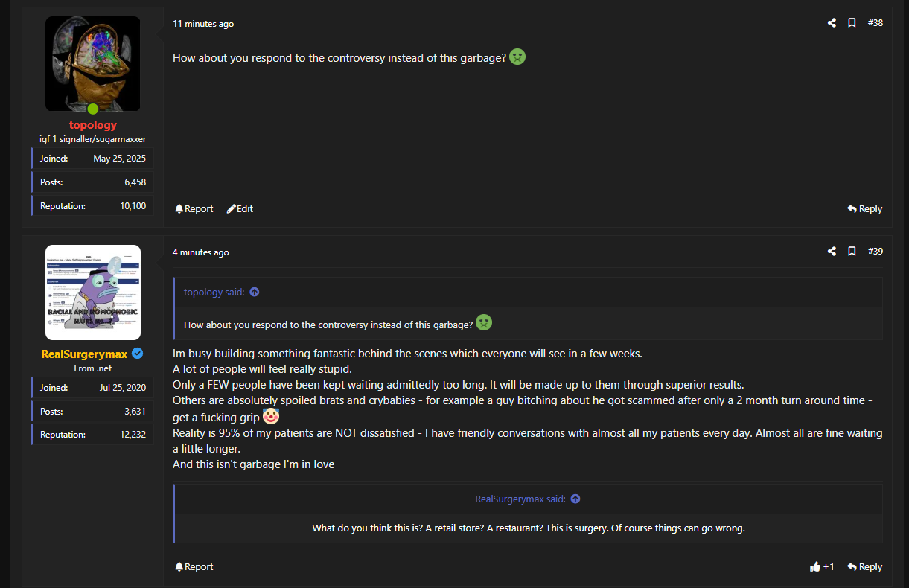The image size is (909, 588).
Task: Report topology's post with bell icon
Action: point(194,208)
